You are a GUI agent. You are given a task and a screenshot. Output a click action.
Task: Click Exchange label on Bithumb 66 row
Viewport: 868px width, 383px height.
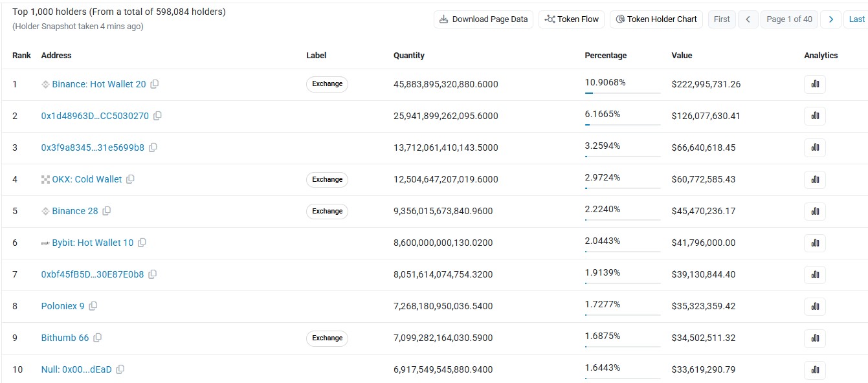327,338
